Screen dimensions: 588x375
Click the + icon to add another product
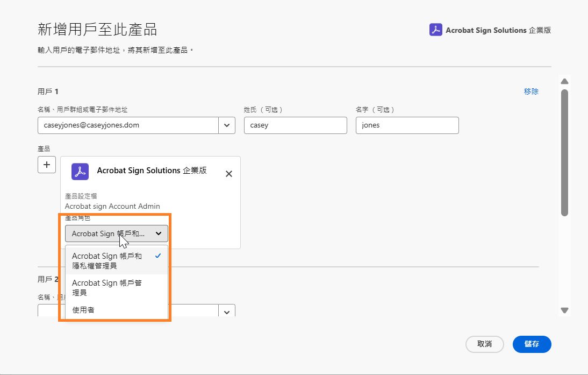point(46,164)
